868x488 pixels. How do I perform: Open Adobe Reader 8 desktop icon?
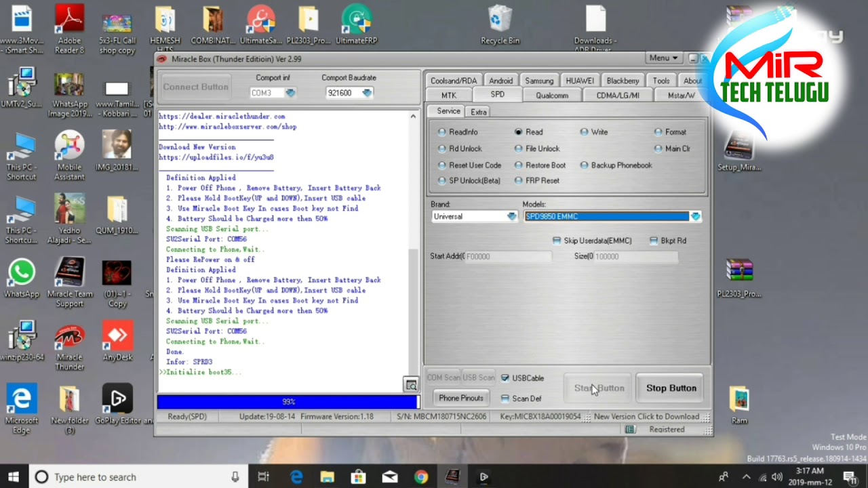(x=69, y=29)
